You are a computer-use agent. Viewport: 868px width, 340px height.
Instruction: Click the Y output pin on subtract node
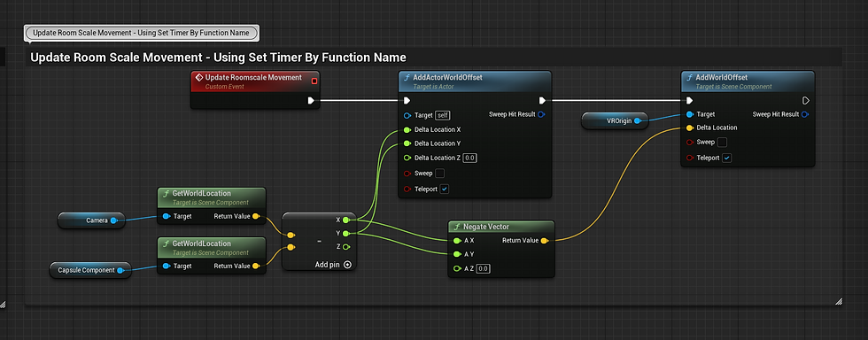point(346,233)
